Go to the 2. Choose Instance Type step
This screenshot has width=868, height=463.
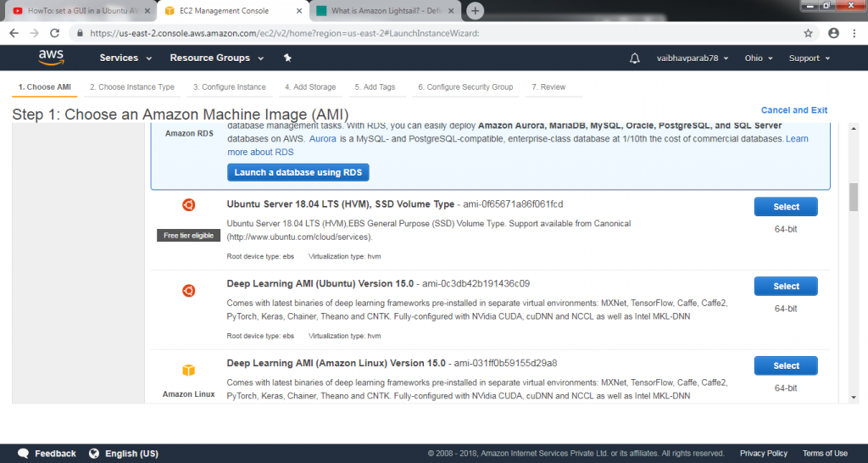[132, 86]
